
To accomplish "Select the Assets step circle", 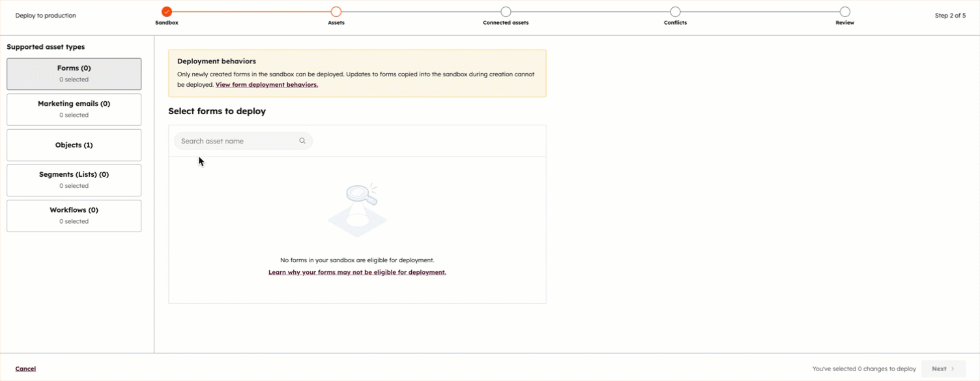I will coord(336,11).
